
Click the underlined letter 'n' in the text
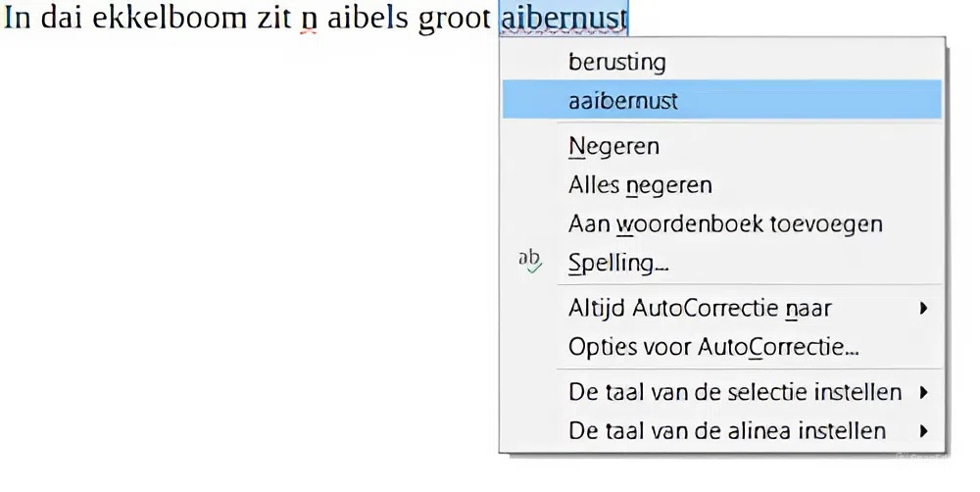(x=309, y=21)
